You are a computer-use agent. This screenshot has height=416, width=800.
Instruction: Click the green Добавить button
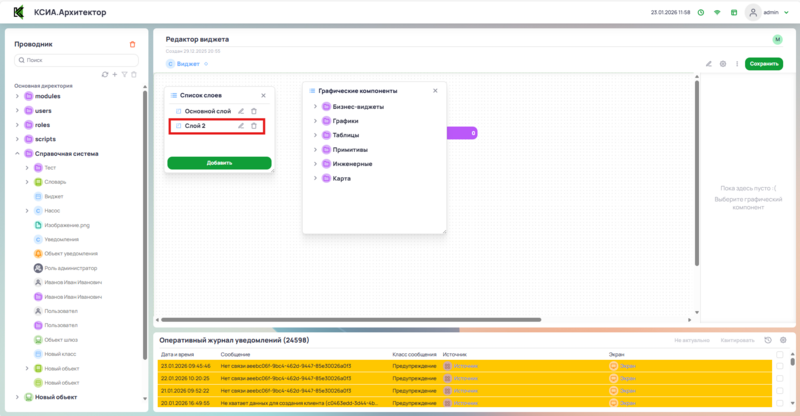(x=219, y=163)
